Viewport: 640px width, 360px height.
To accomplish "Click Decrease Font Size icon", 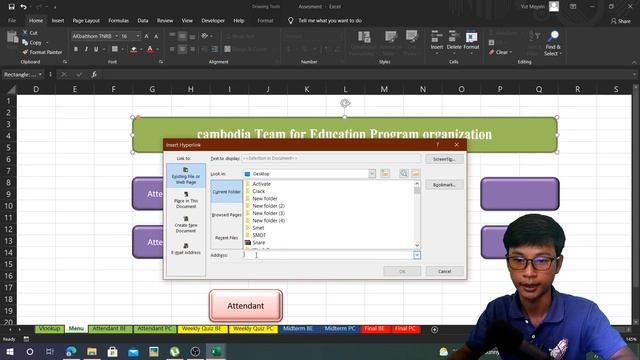I will tap(156, 36).
